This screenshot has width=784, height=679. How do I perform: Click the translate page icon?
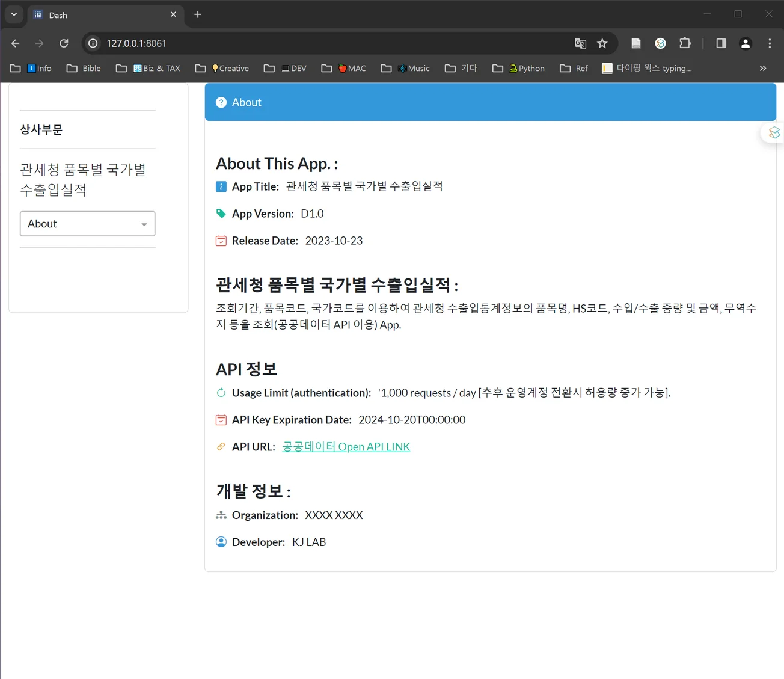[x=580, y=43]
